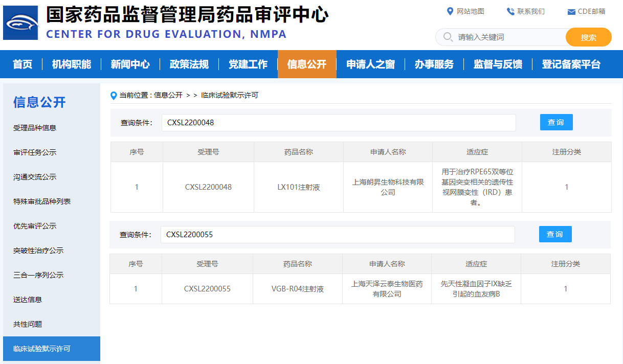623x364 pixels.
Task: Click the orange 搜索 button
Action: tap(588, 37)
